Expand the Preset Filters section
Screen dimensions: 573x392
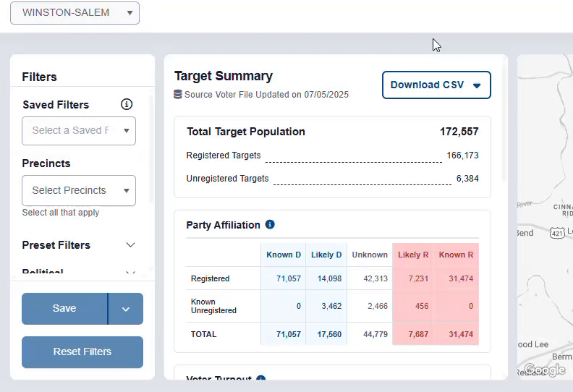79,245
